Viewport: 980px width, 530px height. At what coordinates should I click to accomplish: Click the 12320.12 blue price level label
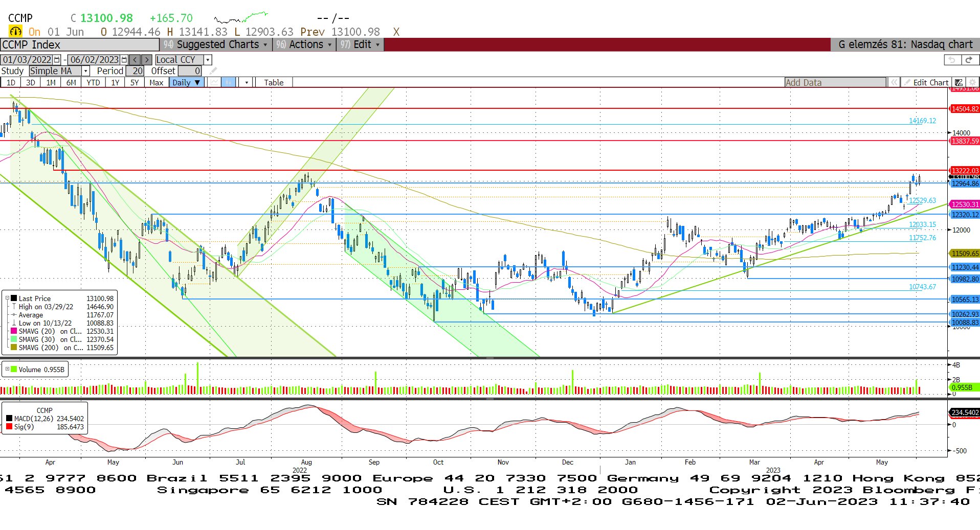click(x=965, y=215)
